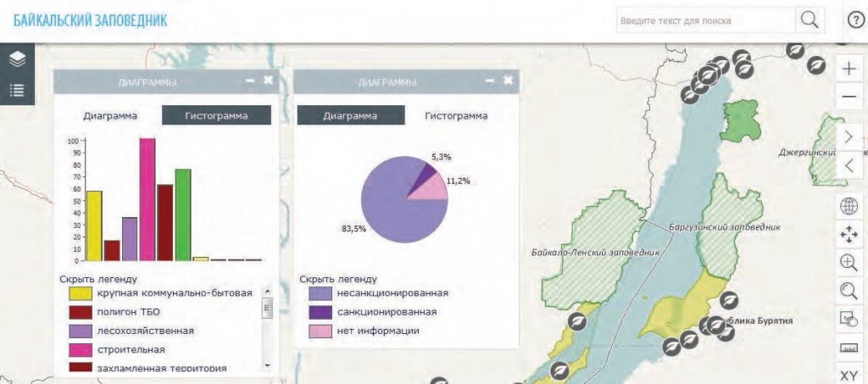Click the search magnifier button
868x384 pixels.
point(810,20)
